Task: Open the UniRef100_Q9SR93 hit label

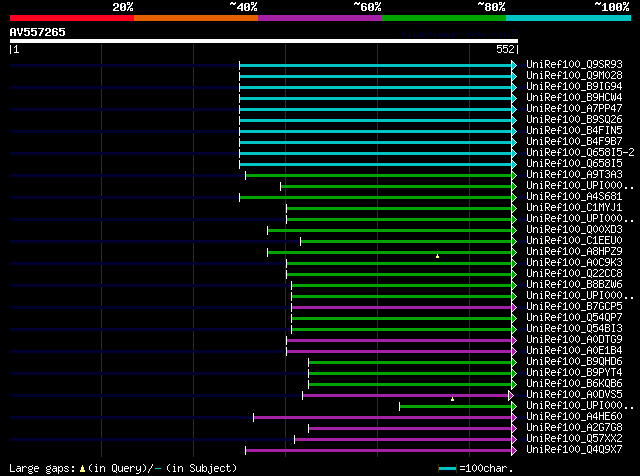Action: coord(574,65)
